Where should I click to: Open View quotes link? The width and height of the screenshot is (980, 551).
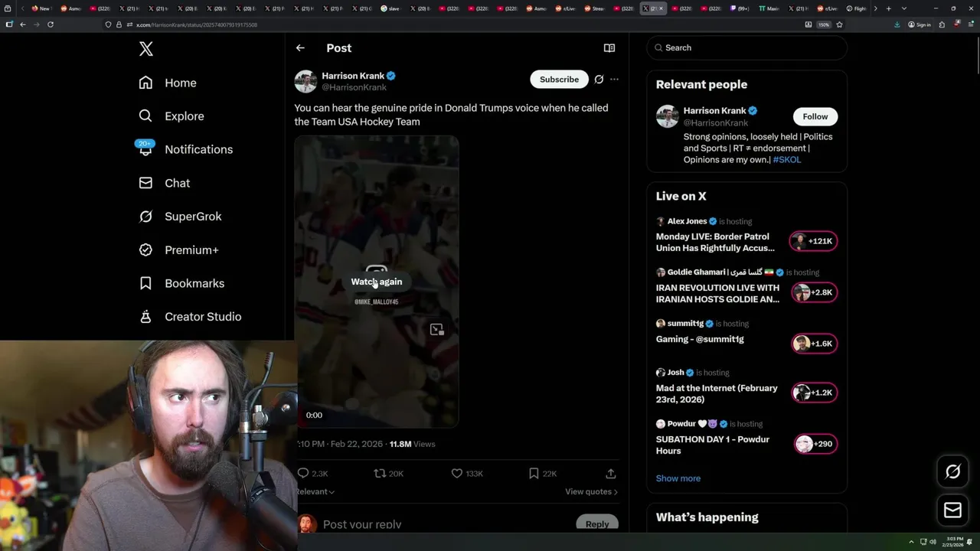(x=591, y=491)
